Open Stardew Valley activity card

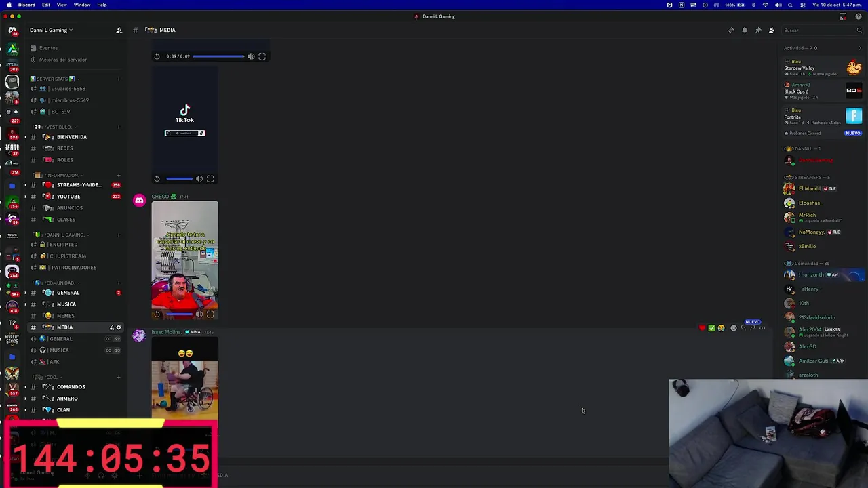pyautogui.click(x=823, y=68)
